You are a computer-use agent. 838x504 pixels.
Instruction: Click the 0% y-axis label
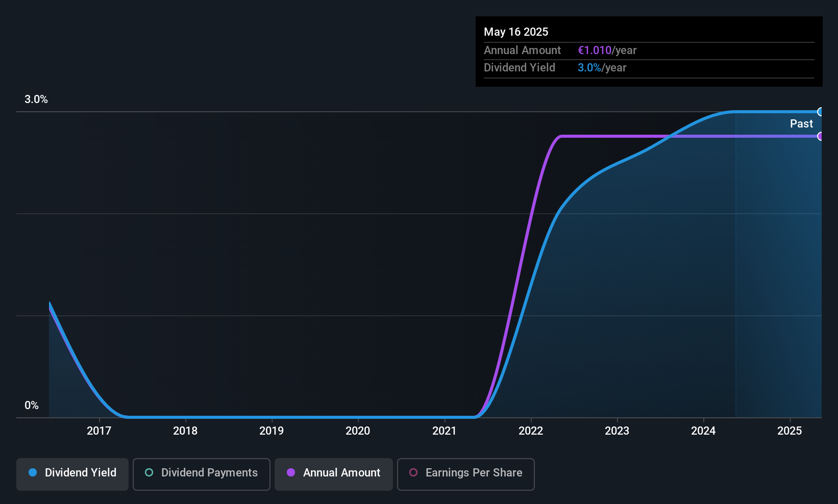coord(32,406)
